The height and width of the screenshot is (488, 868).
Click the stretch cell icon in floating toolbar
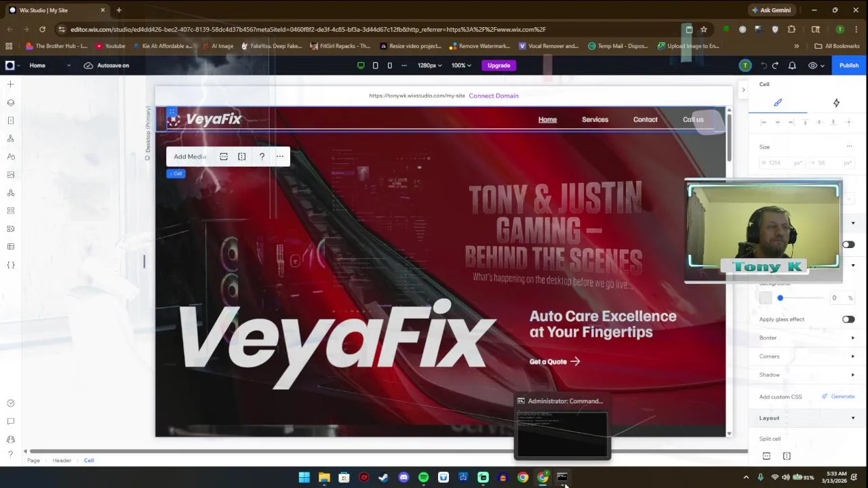coord(224,157)
